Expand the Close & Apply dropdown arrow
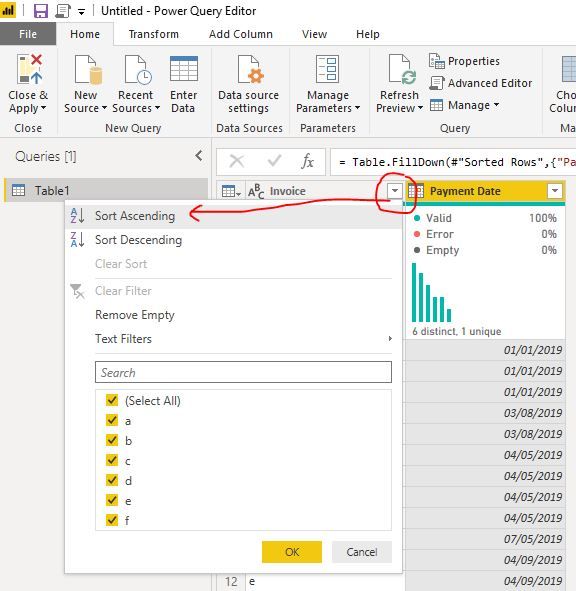576x591 pixels. point(43,108)
